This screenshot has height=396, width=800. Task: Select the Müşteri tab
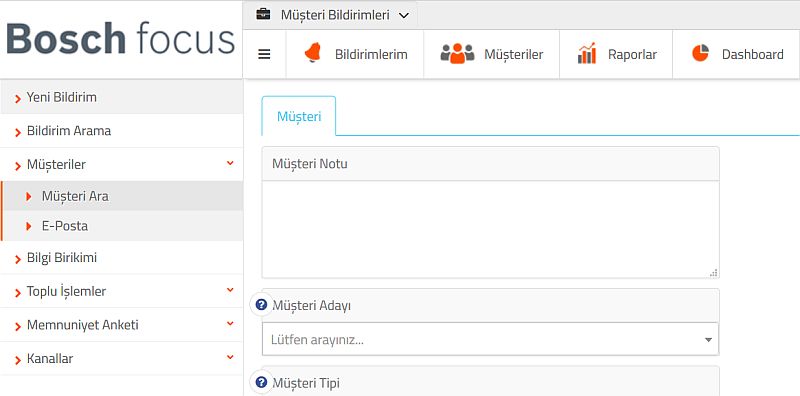[x=299, y=116]
